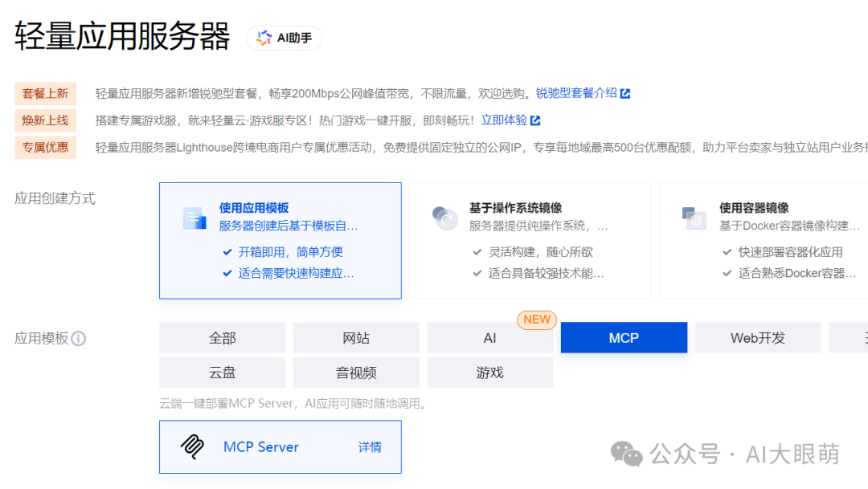Screen dimensions: 868x489
Task: Click the 开箱即用，简单方便 checkmark item
Action: tap(282, 252)
